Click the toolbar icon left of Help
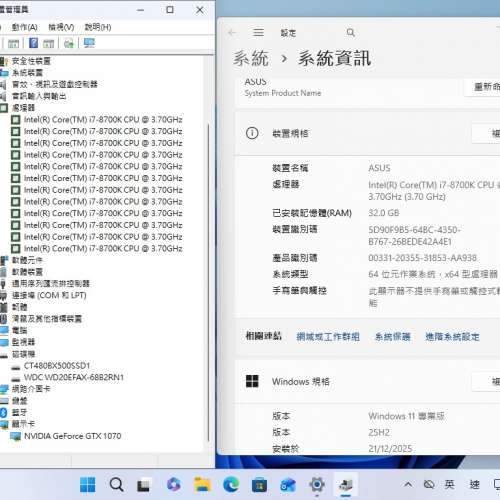This screenshot has width=500, height=500. pyautogui.click(x=13, y=43)
